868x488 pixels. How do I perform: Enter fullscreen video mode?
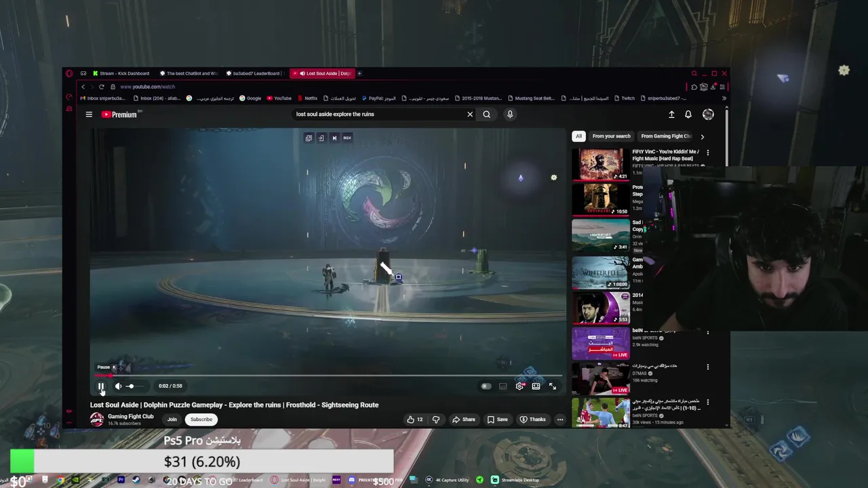click(x=553, y=386)
